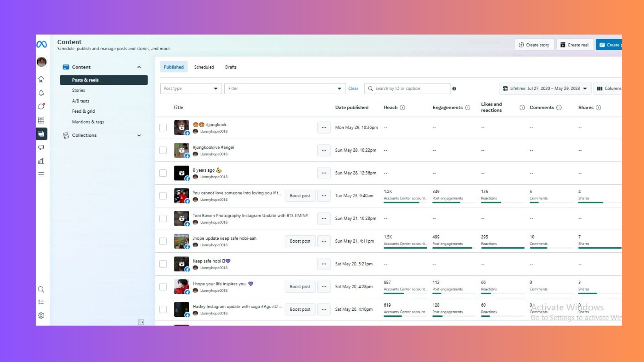
Task: Open the Home icon in sidebar
Action: (x=41, y=79)
